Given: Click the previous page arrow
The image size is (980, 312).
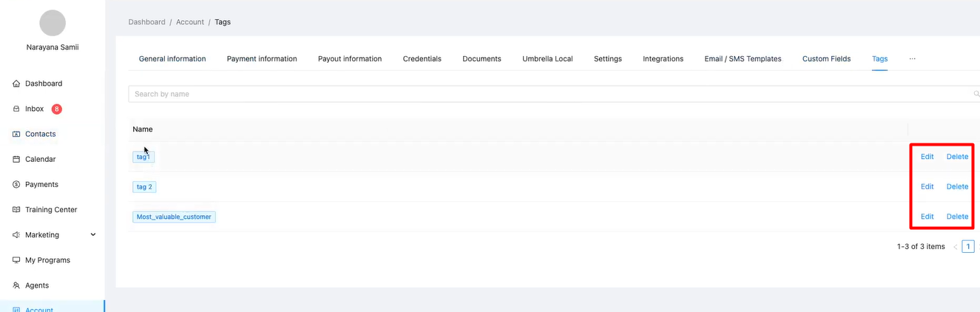Looking at the screenshot, I should tap(955, 247).
